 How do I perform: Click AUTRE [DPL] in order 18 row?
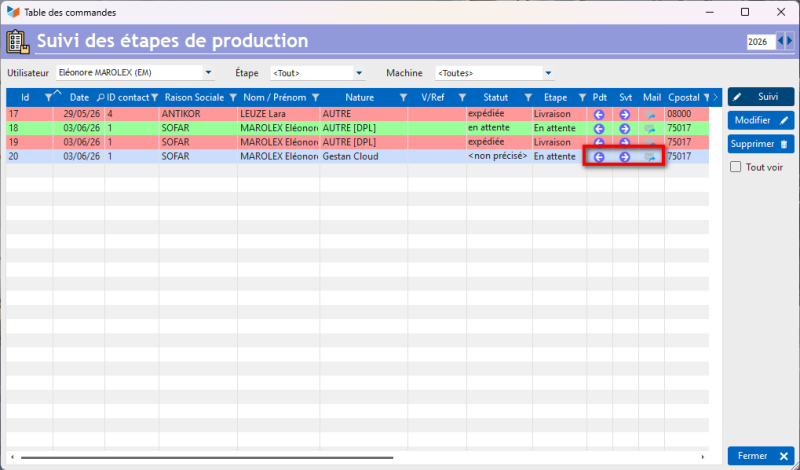[364, 128]
